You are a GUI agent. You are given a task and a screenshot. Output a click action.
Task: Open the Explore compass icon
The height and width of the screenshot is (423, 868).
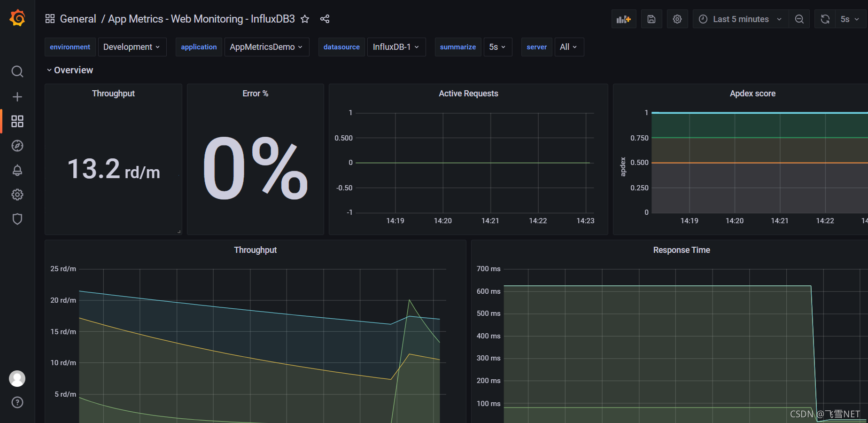[x=17, y=146]
